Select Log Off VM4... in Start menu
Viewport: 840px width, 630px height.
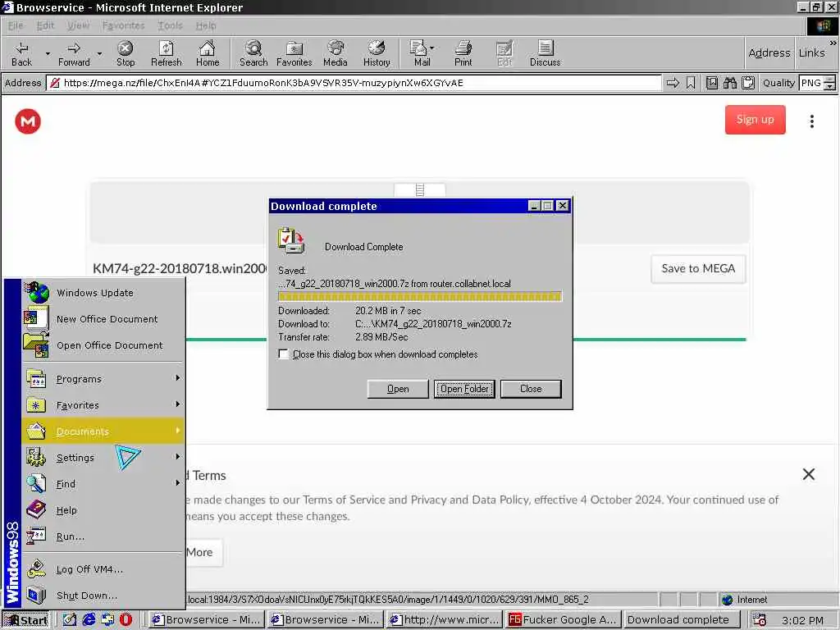click(x=104, y=569)
